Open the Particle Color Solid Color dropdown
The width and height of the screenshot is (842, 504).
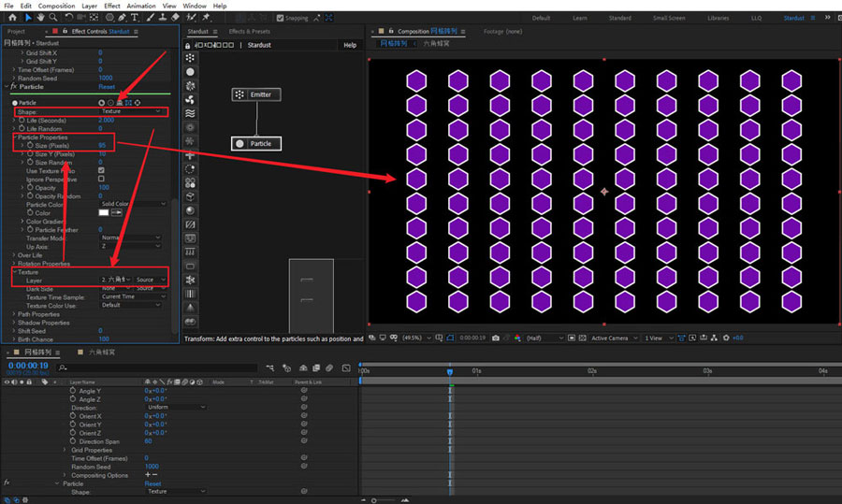(133, 204)
